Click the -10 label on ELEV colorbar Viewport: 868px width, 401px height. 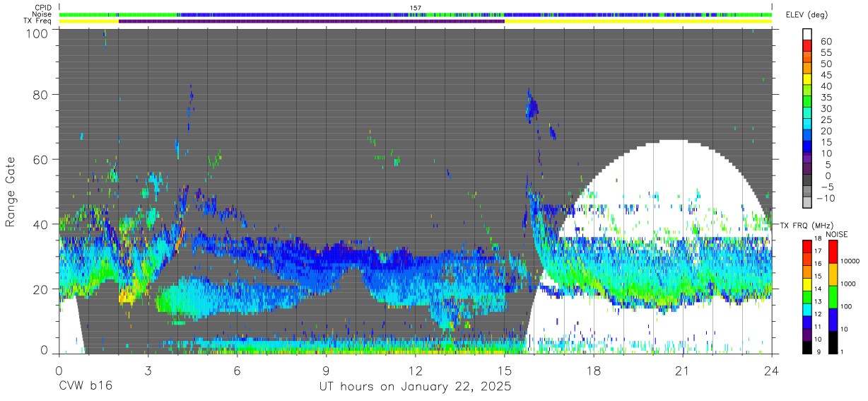coord(827,198)
